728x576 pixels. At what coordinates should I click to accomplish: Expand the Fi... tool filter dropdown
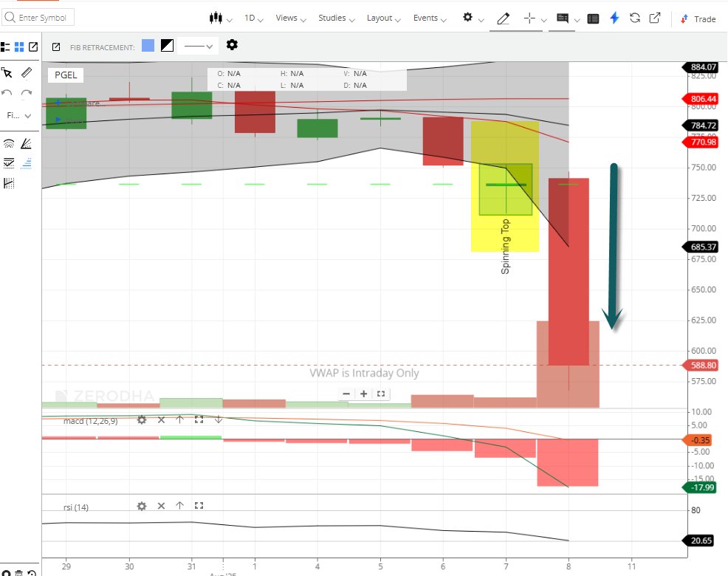point(19,116)
